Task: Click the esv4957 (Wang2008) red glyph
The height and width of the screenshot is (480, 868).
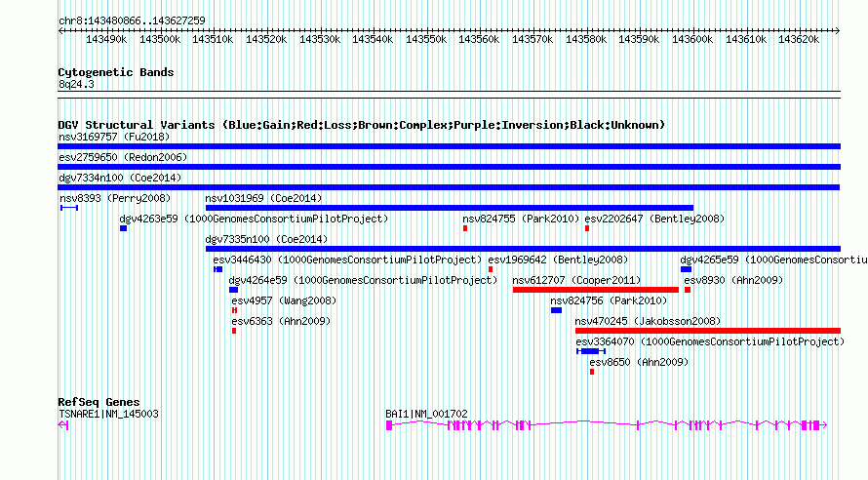Action: point(234,310)
